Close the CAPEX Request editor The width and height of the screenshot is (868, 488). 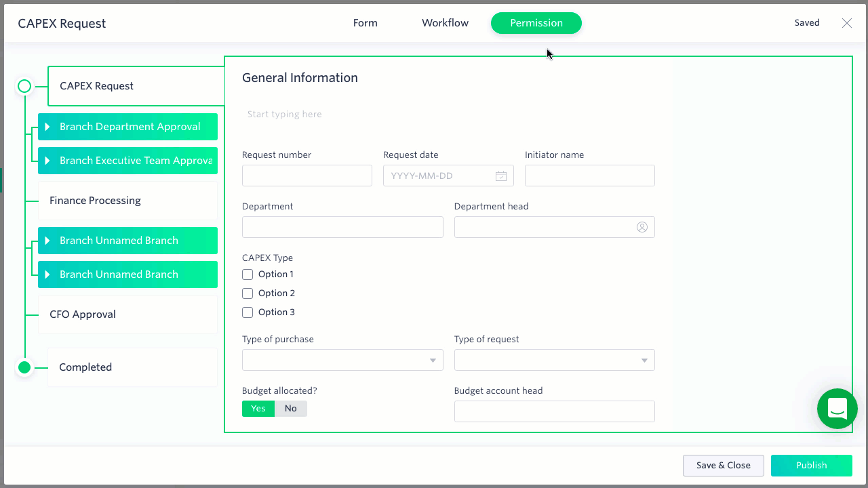tap(847, 23)
